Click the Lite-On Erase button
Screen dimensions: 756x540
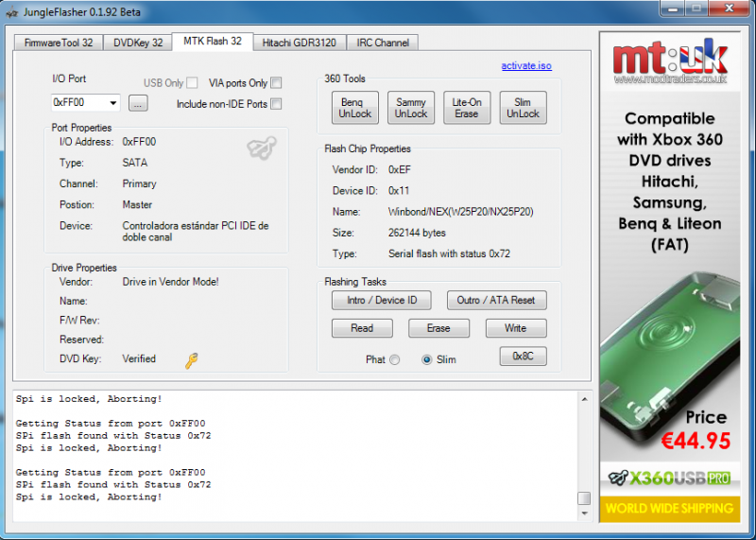pyautogui.click(x=467, y=108)
